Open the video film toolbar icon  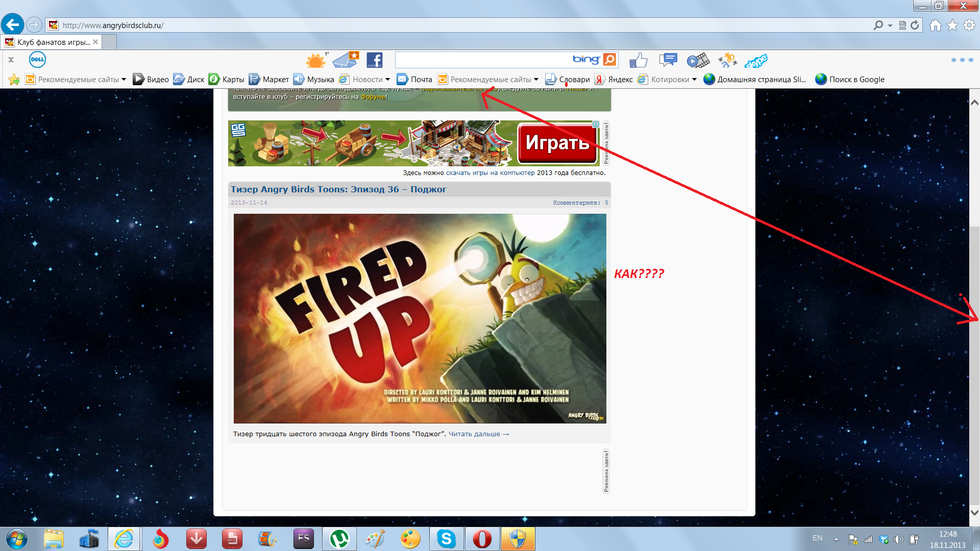click(x=698, y=60)
